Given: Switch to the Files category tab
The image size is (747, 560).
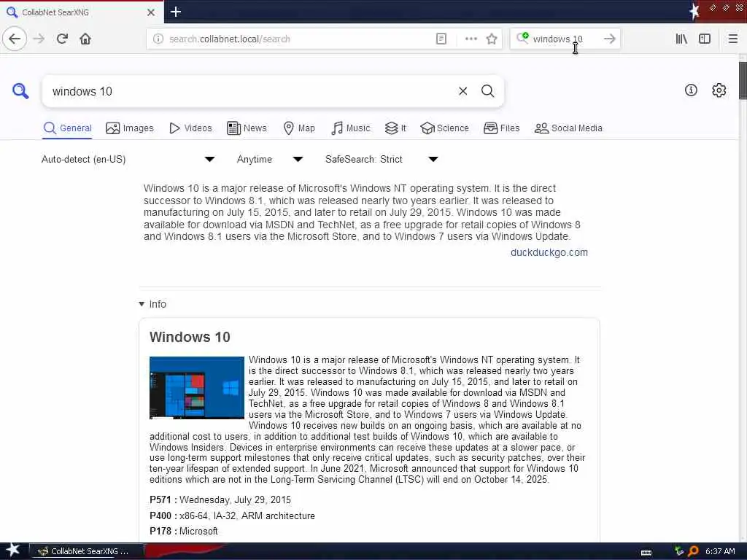Looking at the screenshot, I should [502, 128].
